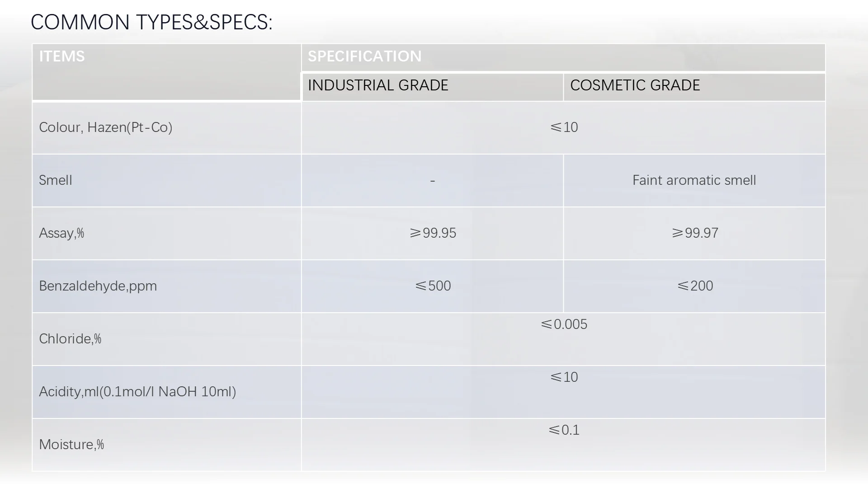Select the Assay,% row label
Image resolution: width=868 pixels, height=488 pixels.
coord(61,233)
